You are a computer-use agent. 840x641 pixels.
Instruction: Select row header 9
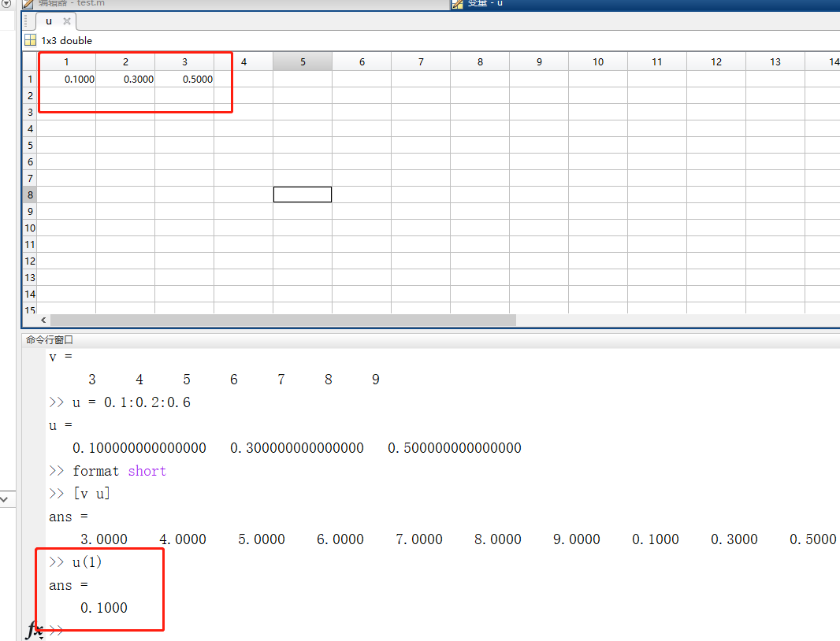pos(30,212)
